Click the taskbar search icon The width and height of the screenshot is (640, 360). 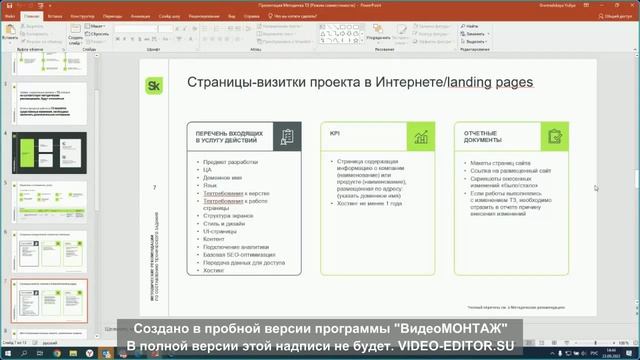(x=24, y=353)
